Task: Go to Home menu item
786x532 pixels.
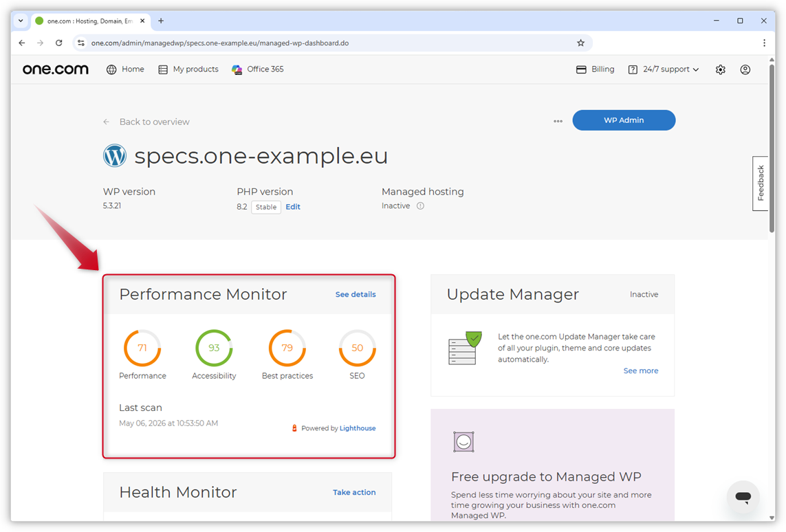Action: [x=133, y=69]
